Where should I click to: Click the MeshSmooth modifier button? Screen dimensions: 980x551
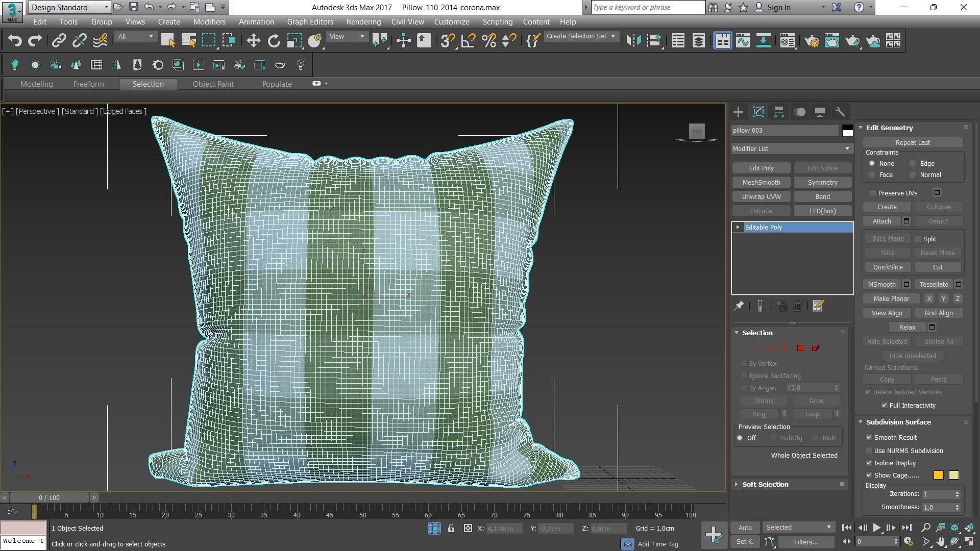click(x=761, y=182)
